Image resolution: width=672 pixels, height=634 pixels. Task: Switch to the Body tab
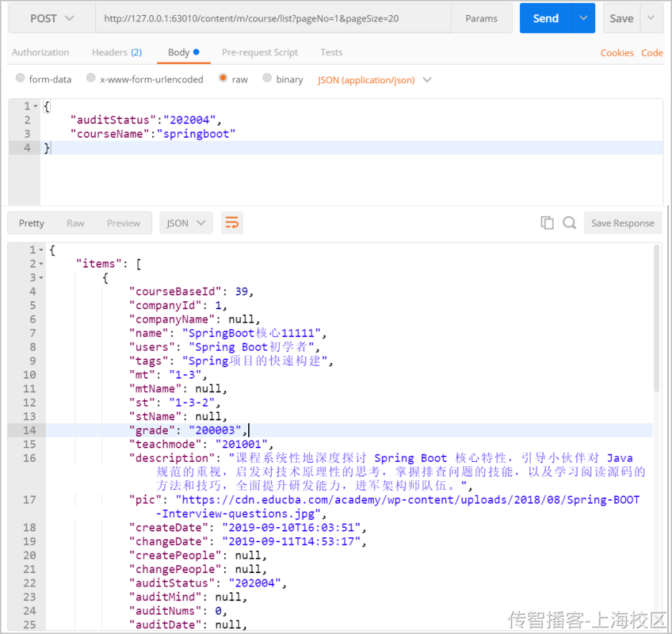coord(184,52)
